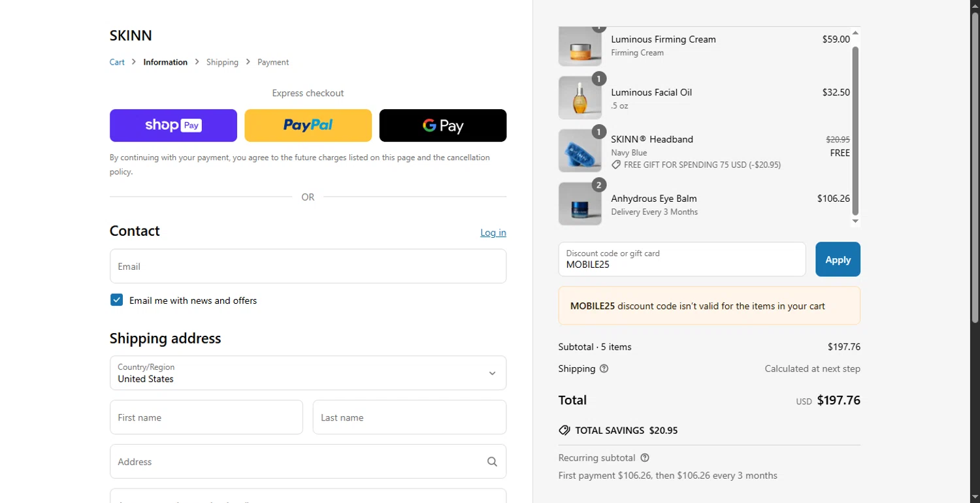Focus the Address input field

308,462
